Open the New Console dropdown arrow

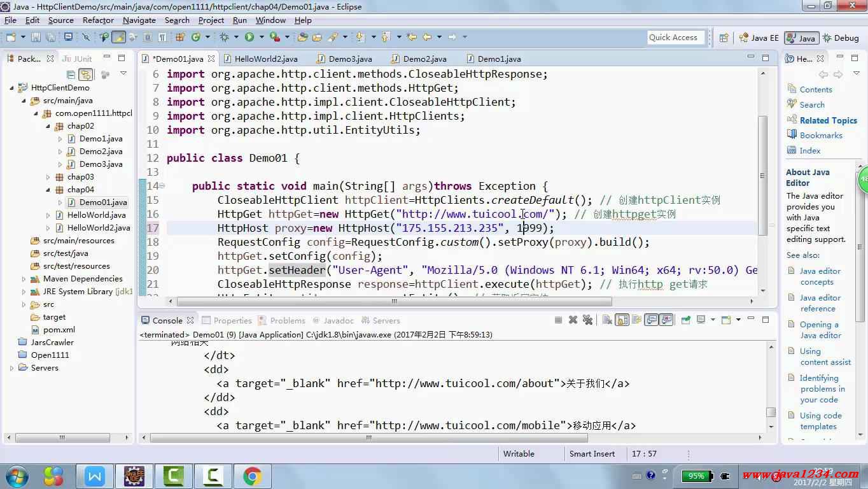click(738, 320)
